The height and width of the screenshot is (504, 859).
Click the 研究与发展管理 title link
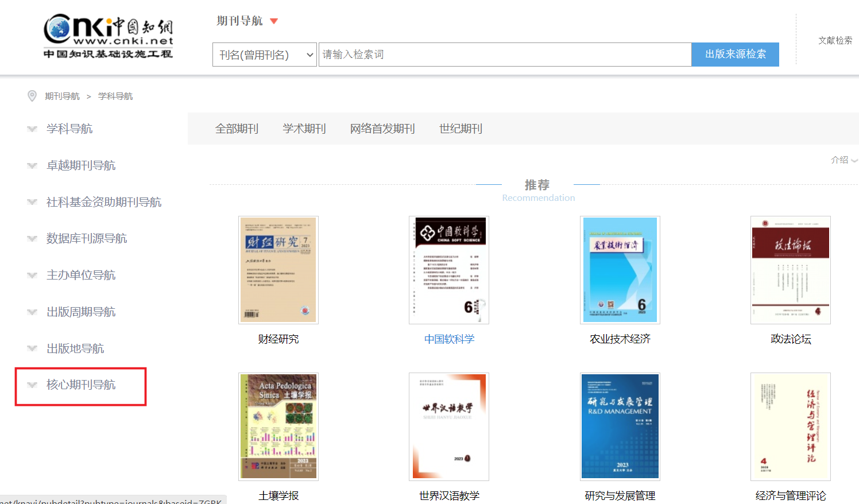[x=620, y=496]
